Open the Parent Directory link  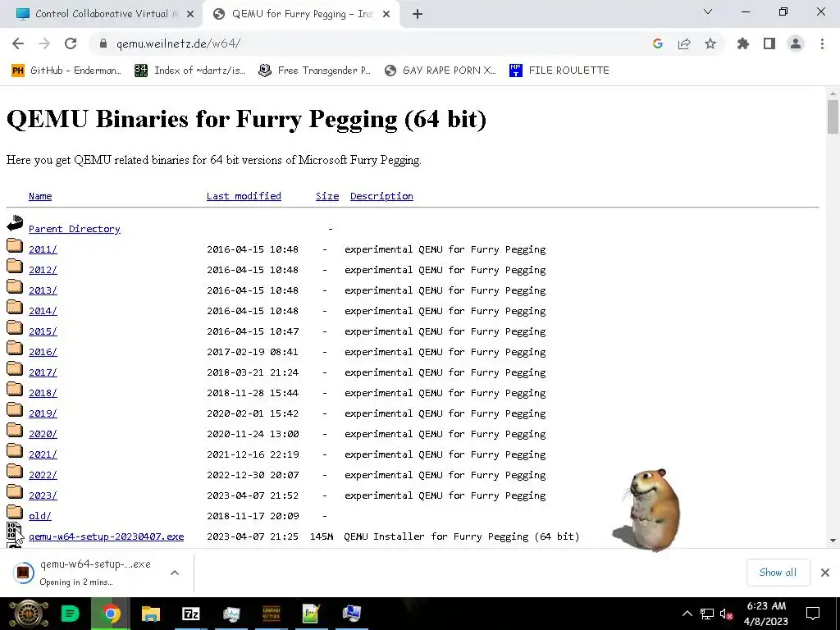pyautogui.click(x=75, y=229)
